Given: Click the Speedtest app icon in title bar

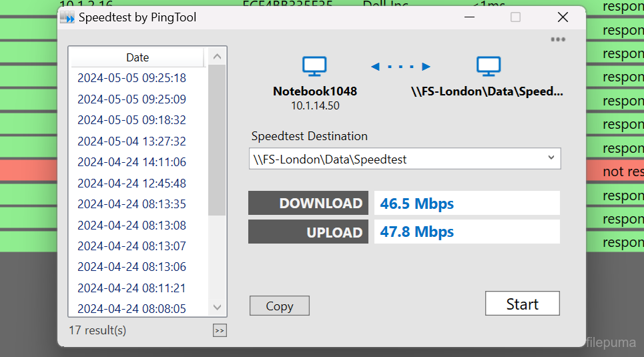Looking at the screenshot, I should tap(68, 17).
